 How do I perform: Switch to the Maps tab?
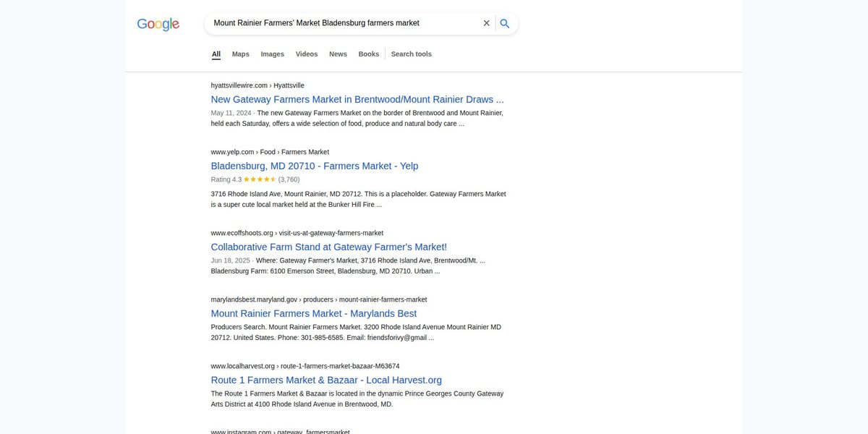point(241,54)
